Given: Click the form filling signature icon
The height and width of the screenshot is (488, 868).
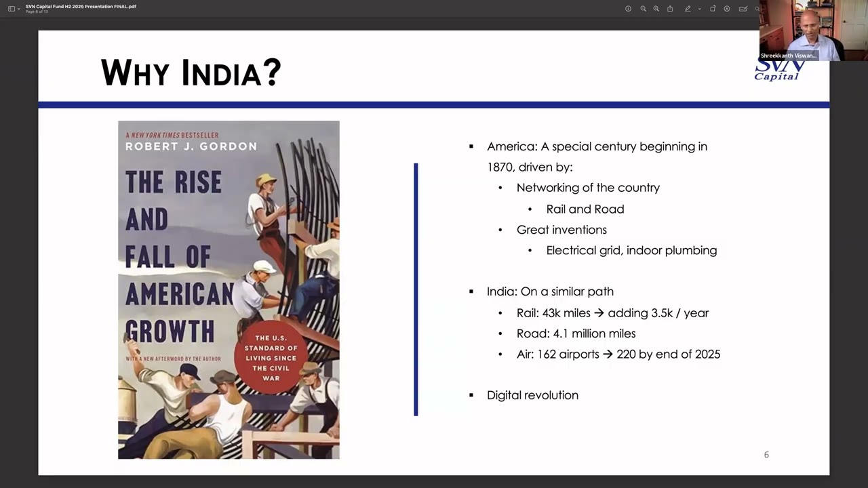Looking at the screenshot, I should (743, 9).
